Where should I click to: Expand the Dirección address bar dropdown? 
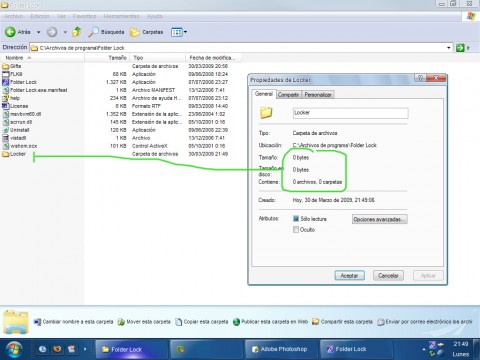[449, 48]
